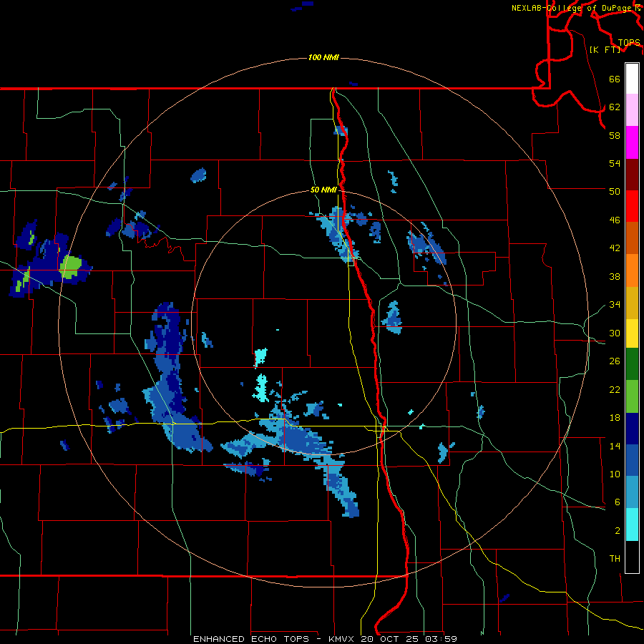644x644 pixels.
Task: Click the '18' legend value
Action: coord(615,418)
